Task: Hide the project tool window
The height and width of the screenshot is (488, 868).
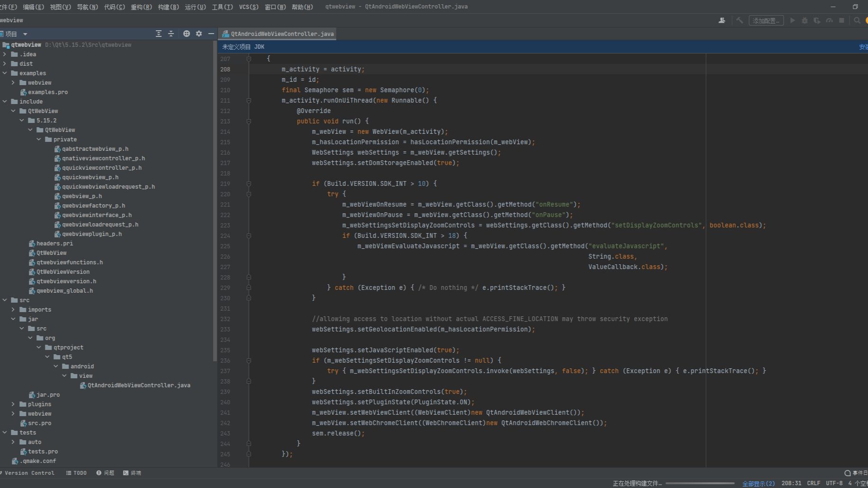Action: coord(211,34)
